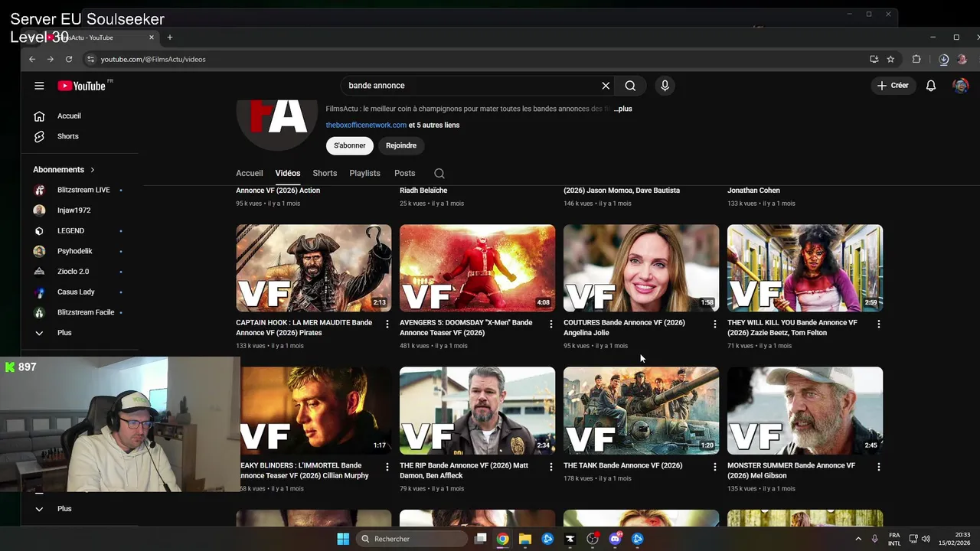Viewport: 980px width, 551px height.
Task: Open File Explorer from the taskbar
Action: [524, 539]
